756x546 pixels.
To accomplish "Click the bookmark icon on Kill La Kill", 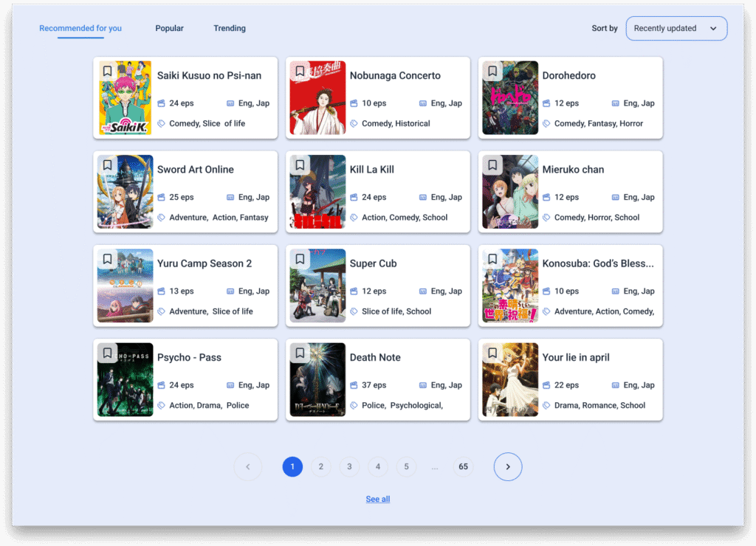I will (x=300, y=165).
